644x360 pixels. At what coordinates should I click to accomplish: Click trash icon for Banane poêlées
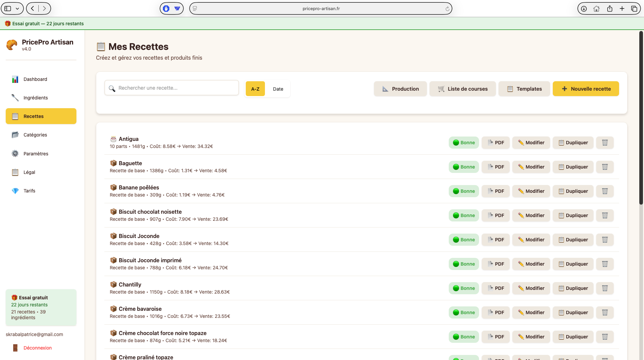point(605,191)
